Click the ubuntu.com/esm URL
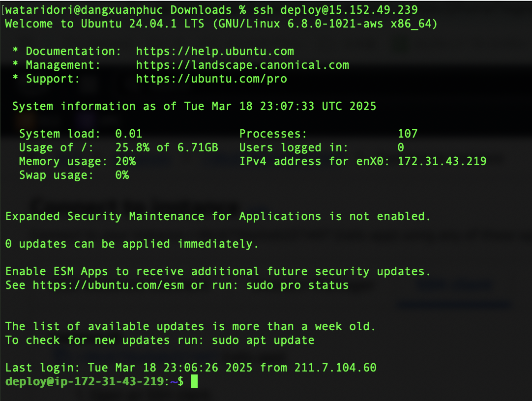Screen dimensions: 532x401 coord(108,285)
